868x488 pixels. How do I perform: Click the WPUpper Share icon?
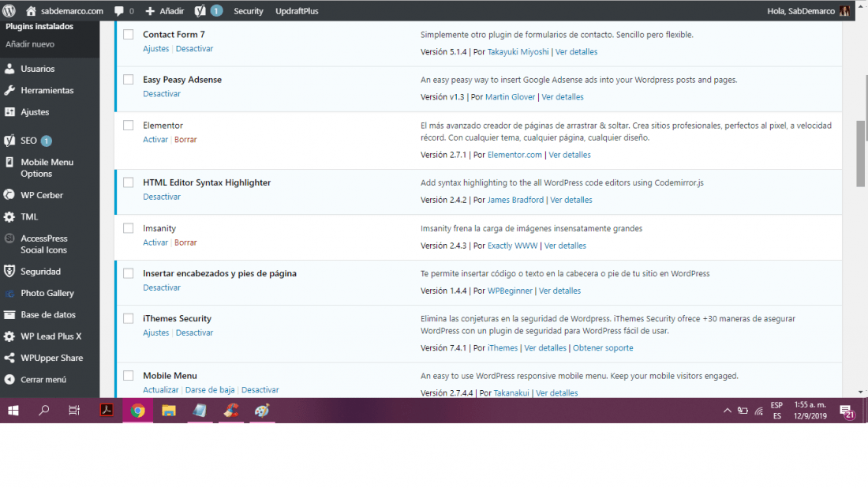(9, 358)
